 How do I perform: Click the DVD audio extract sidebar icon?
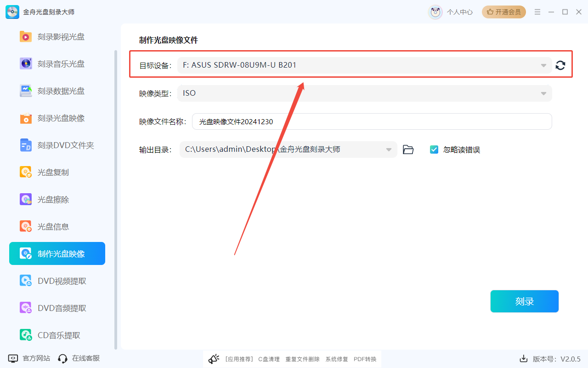[x=26, y=308]
